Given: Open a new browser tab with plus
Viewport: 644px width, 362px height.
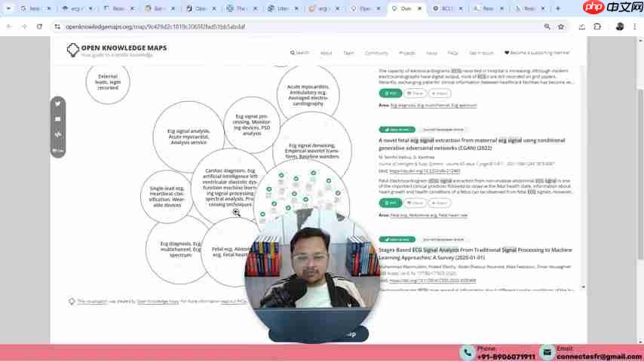Looking at the screenshot, I should pyautogui.click(x=558, y=8).
